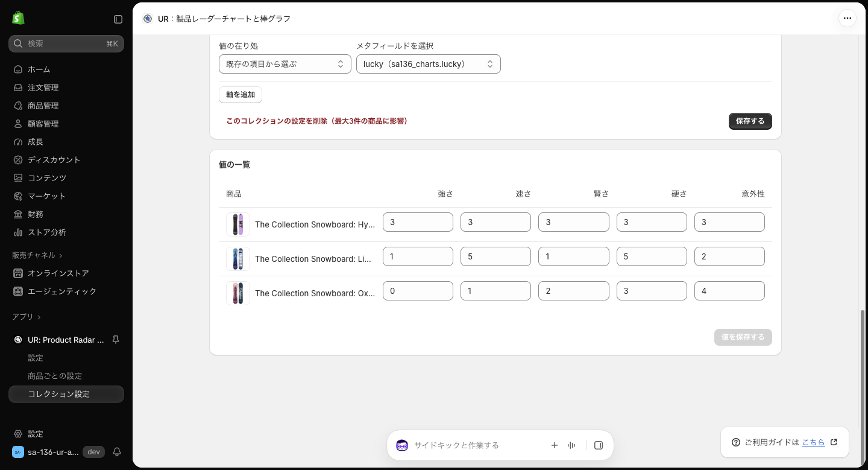Select コレクション設定 in sidebar
This screenshot has height=470, width=868.
coord(66,394)
